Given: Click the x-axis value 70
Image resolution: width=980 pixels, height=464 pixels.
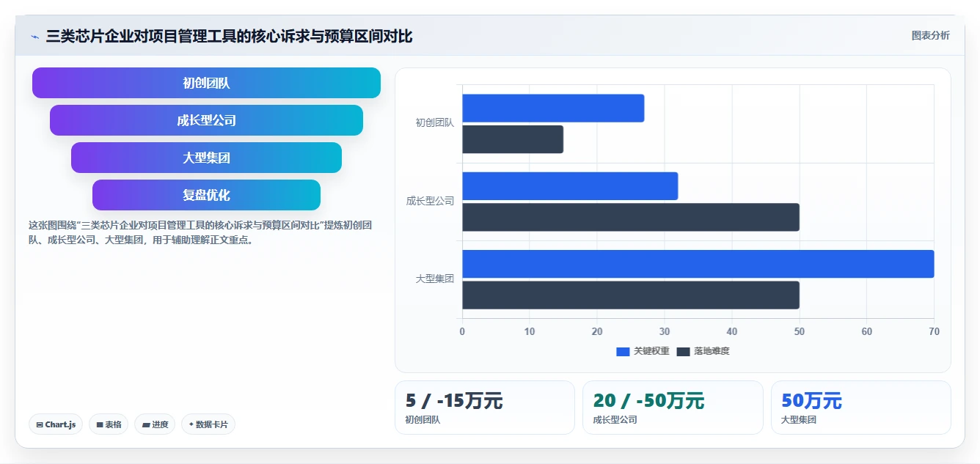Looking at the screenshot, I should pyautogui.click(x=934, y=331).
